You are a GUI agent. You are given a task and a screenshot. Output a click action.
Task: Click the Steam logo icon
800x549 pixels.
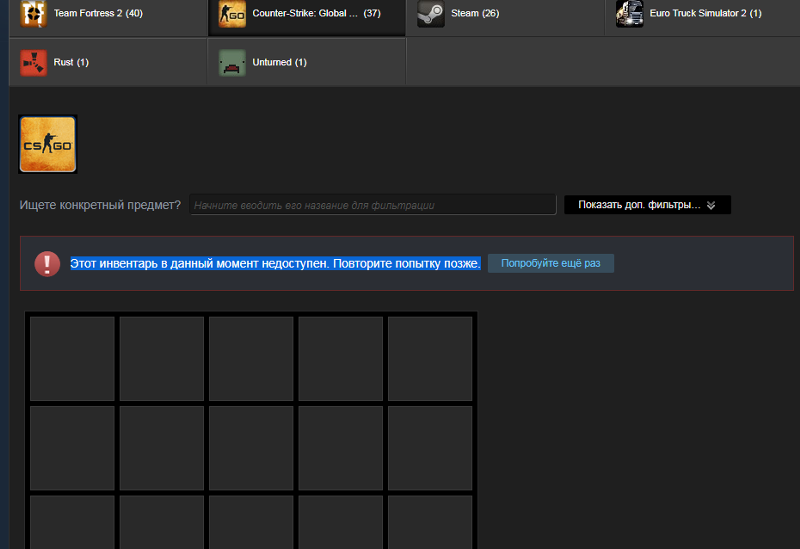pyautogui.click(x=431, y=14)
